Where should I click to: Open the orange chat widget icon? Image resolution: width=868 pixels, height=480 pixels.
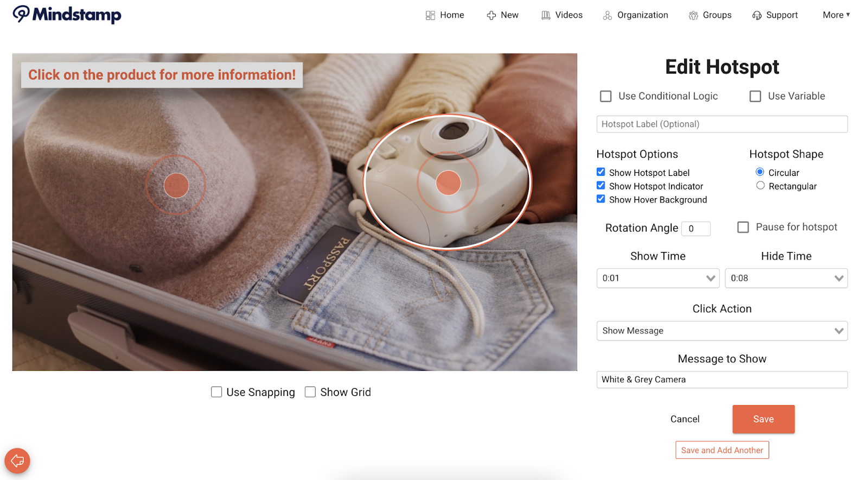click(17, 461)
